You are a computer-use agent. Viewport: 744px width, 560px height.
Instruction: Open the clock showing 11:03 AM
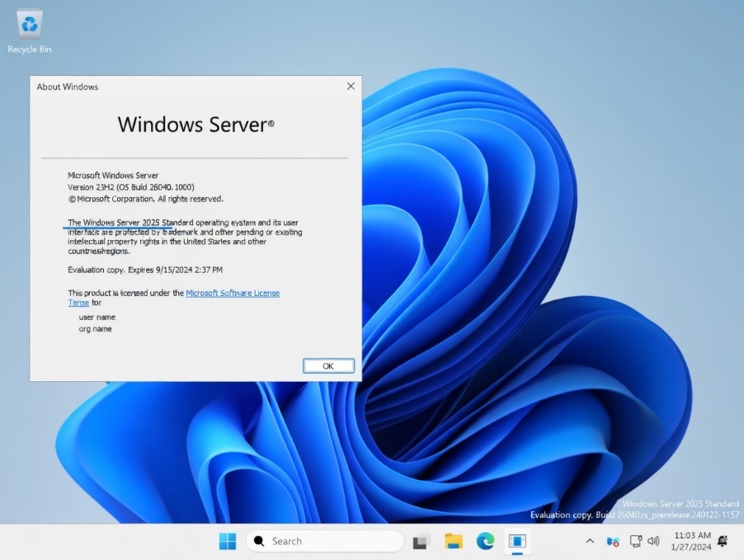pyautogui.click(x=691, y=541)
